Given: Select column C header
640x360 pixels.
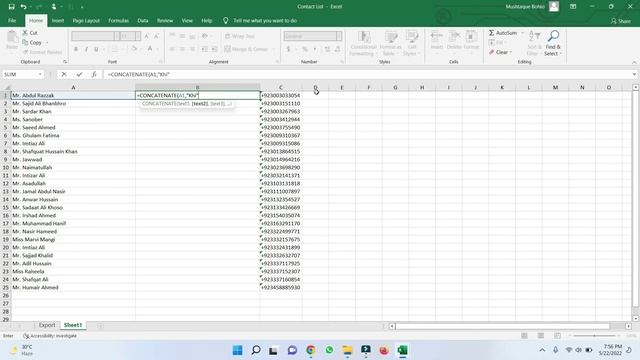Looking at the screenshot, I should (281, 87).
